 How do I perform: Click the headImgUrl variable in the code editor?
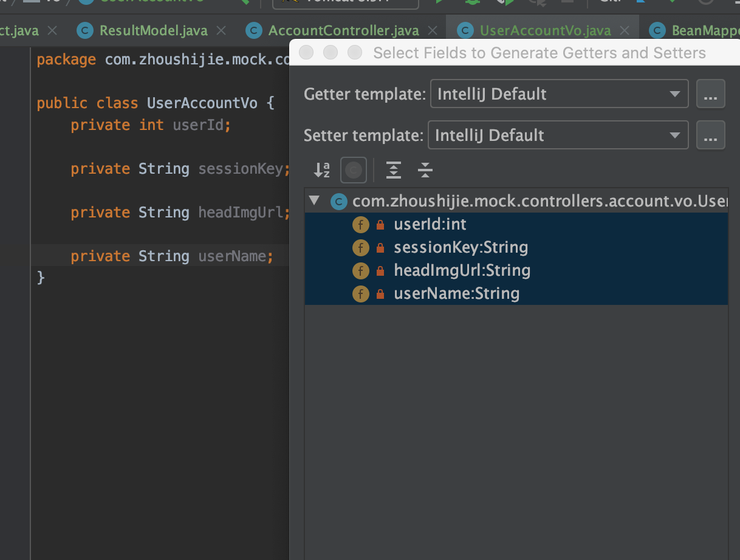pyautogui.click(x=241, y=213)
